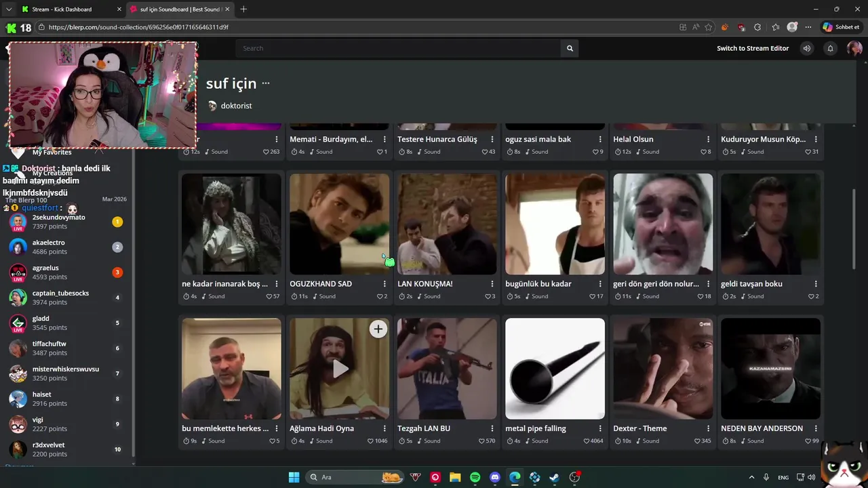
Task: Open options menu for Dexter - Theme
Action: tap(708, 428)
